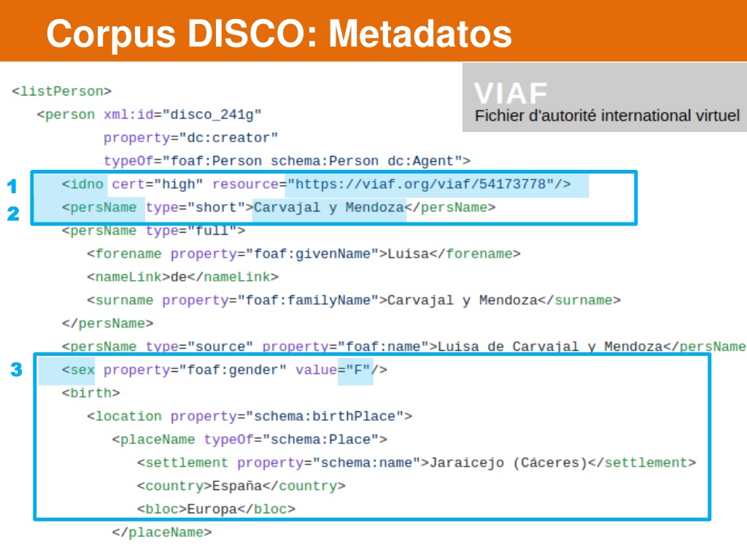Screen dimensions: 747x560
Task: Click the <nameLink>de</nameLink> line
Action: click(x=182, y=277)
